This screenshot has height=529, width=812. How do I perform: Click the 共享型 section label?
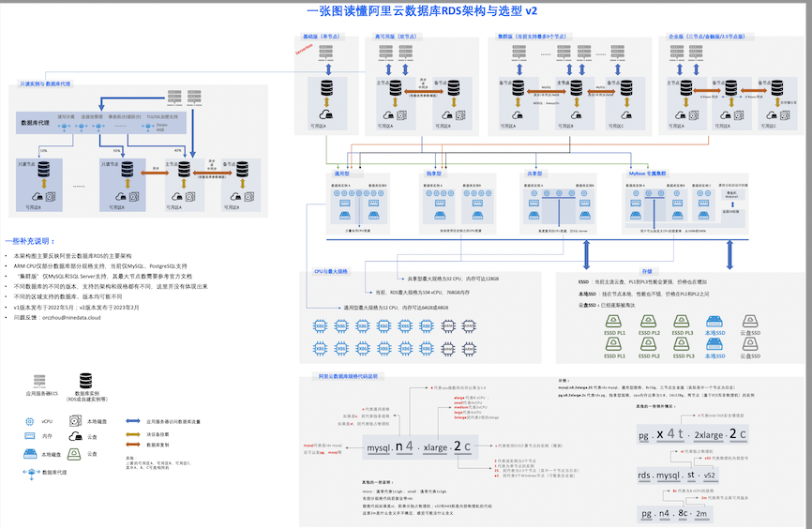[x=534, y=174]
